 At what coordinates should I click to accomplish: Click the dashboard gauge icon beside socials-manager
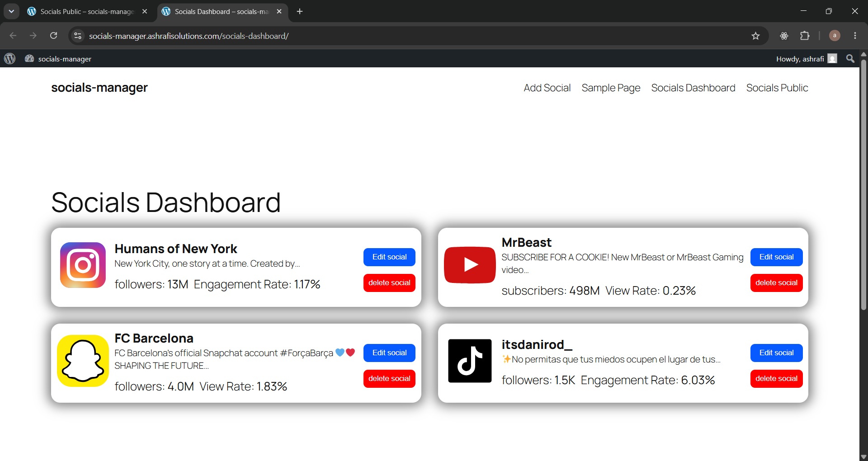click(29, 59)
